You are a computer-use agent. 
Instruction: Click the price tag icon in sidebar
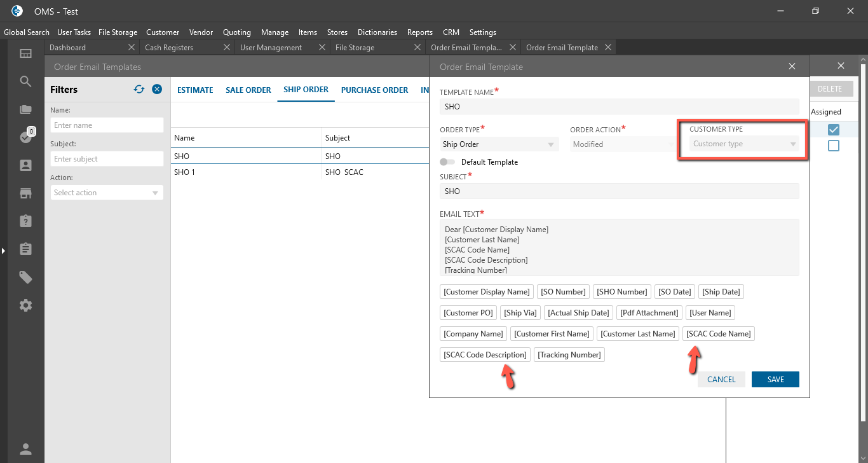pos(25,277)
